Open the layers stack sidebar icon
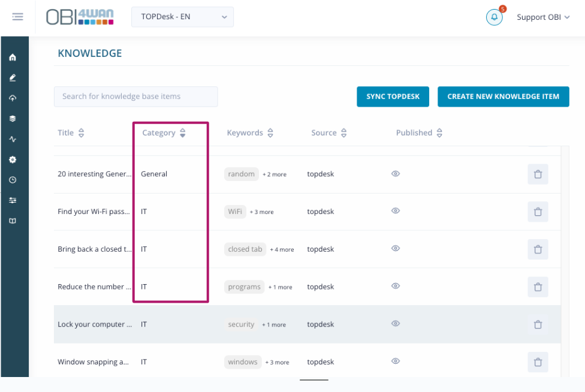 pyautogui.click(x=13, y=119)
